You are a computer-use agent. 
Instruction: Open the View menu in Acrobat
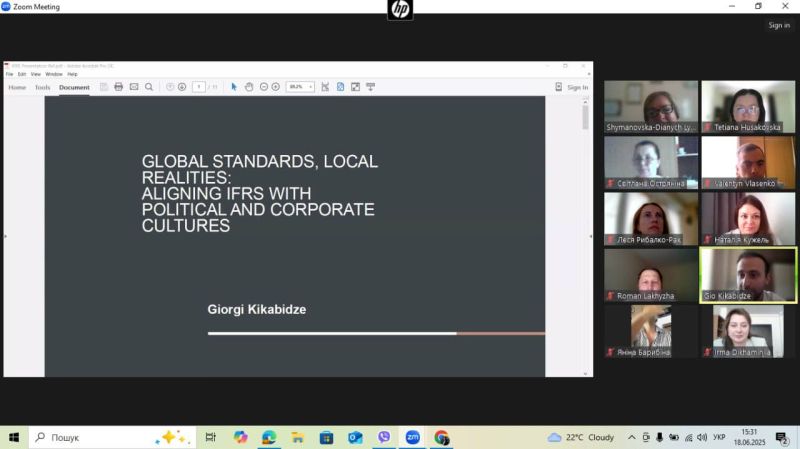pos(35,74)
